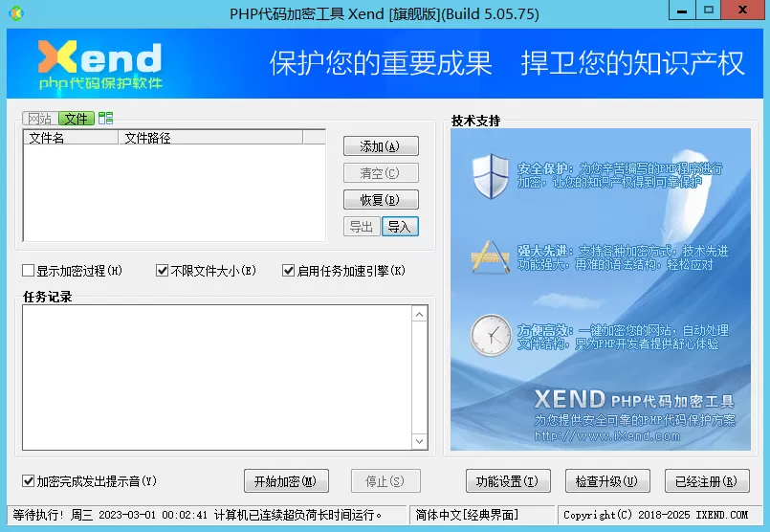
Task: Click the 方便高效 description text
Action: coord(623,337)
